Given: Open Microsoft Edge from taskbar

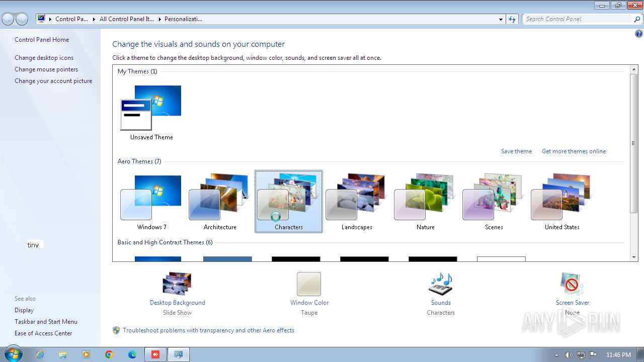Looking at the screenshot, I should [132, 354].
